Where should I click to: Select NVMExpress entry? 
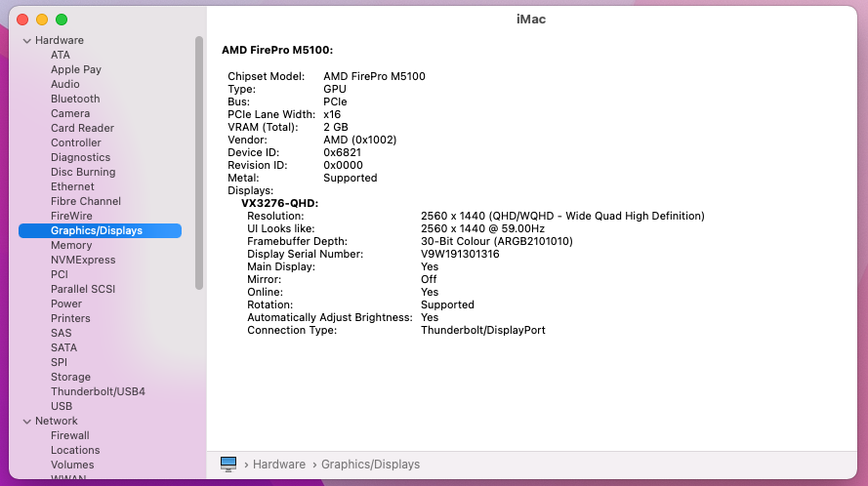coord(83,260)
